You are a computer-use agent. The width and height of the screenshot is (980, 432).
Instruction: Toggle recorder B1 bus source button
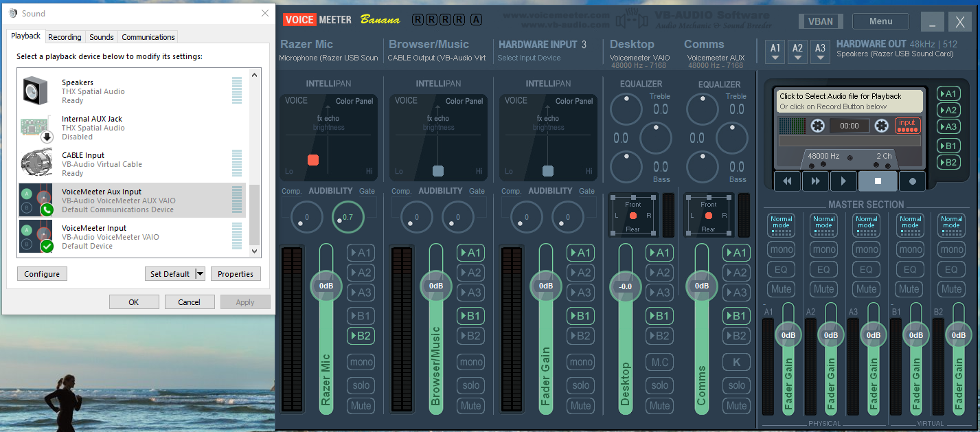[948, 146]
